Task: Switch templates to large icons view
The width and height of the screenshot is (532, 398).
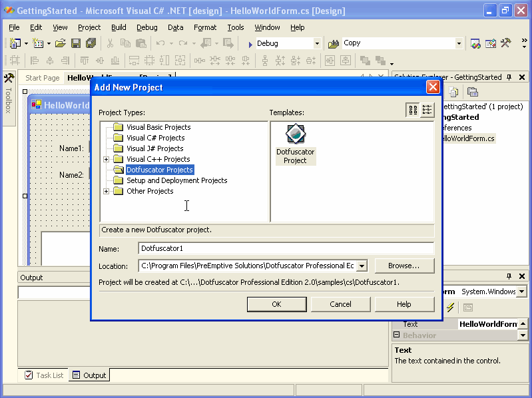Action: click(413, 110)
